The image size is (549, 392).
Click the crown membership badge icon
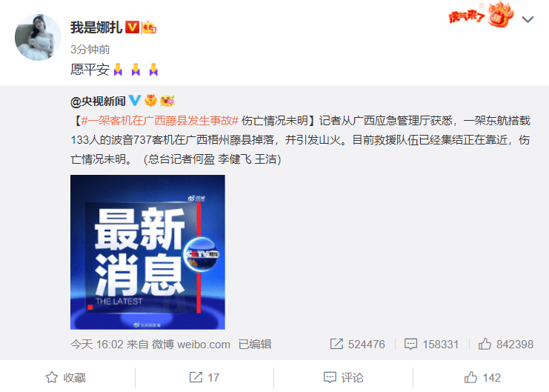(x=149, y=27)
